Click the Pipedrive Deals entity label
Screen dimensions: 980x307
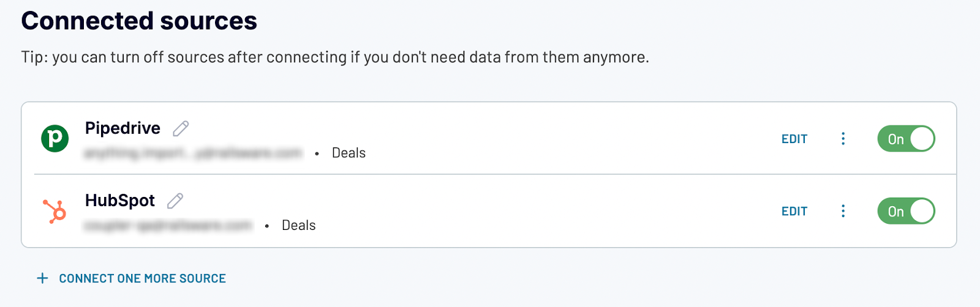[x=349, y=153]
